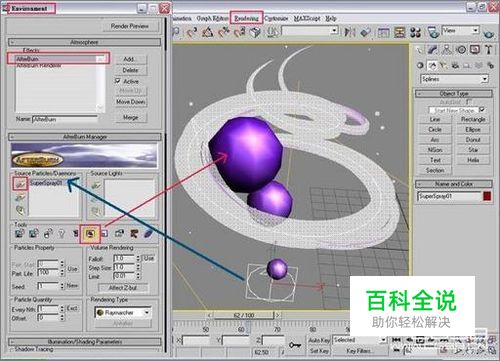Click the object color swatch beside SuperSpray01
This screenshot has width=500, height=361.
point(487,196)
